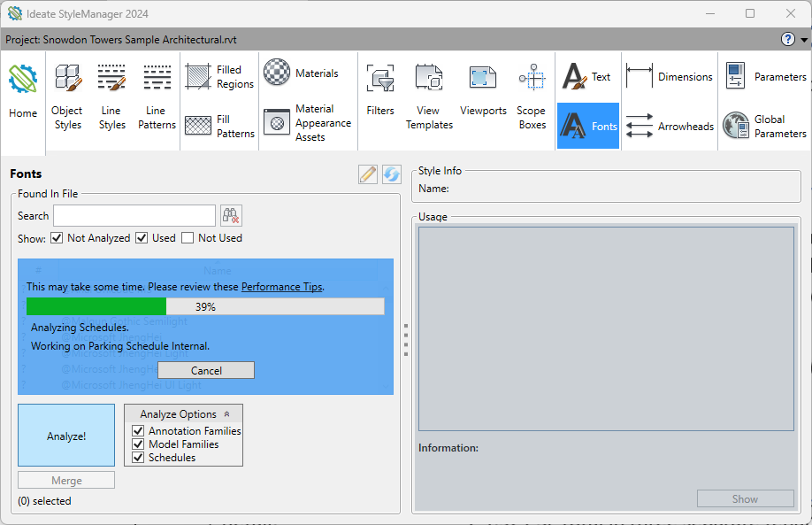Click the Show button
The image size is (812, 525).
coord(745,498)
